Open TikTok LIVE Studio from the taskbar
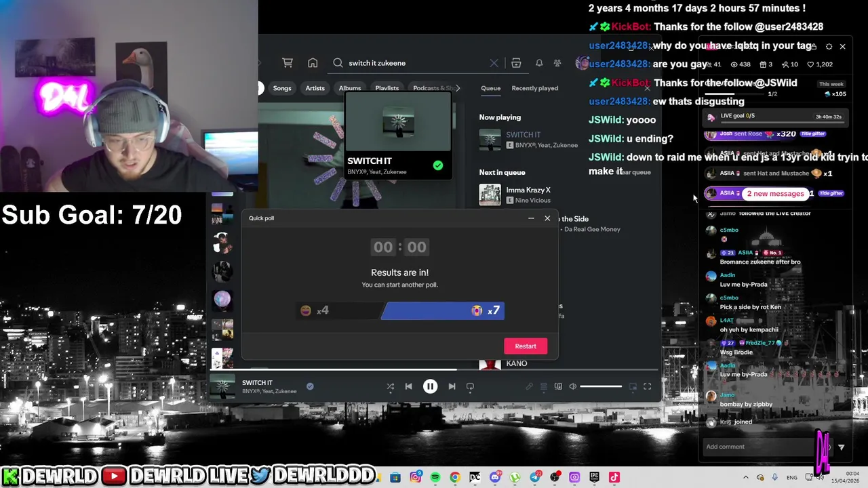Viewport: 868px width, 488px height. tap(614, 477)
